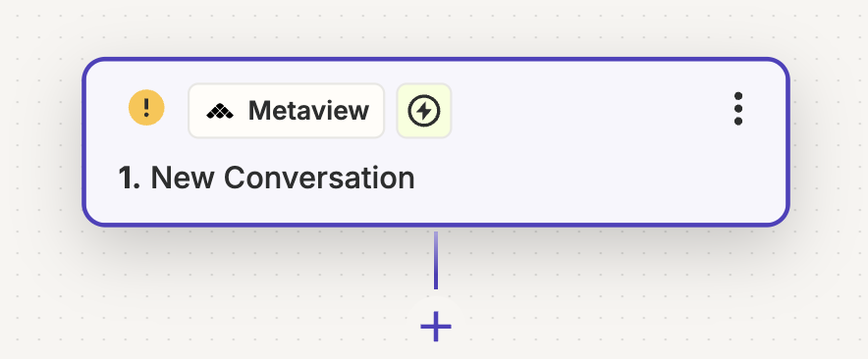This screenshot has width=868, height=359.
Task: Click the light green trigger type badge
Action: 424,111
